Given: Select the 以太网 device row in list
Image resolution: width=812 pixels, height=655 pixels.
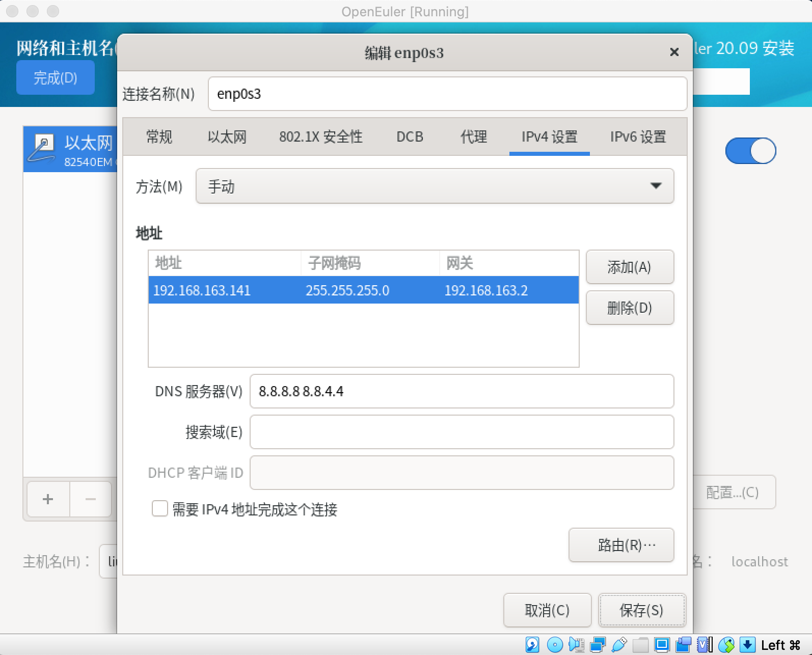Looking at the screenshot, I should tap(70, 149).
